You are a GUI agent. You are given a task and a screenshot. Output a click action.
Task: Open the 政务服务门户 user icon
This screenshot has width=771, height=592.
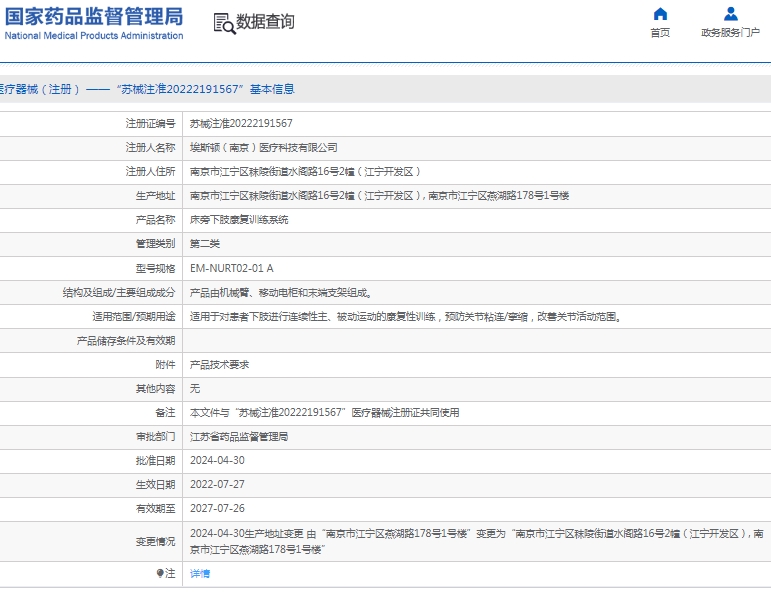coord(731,14)
